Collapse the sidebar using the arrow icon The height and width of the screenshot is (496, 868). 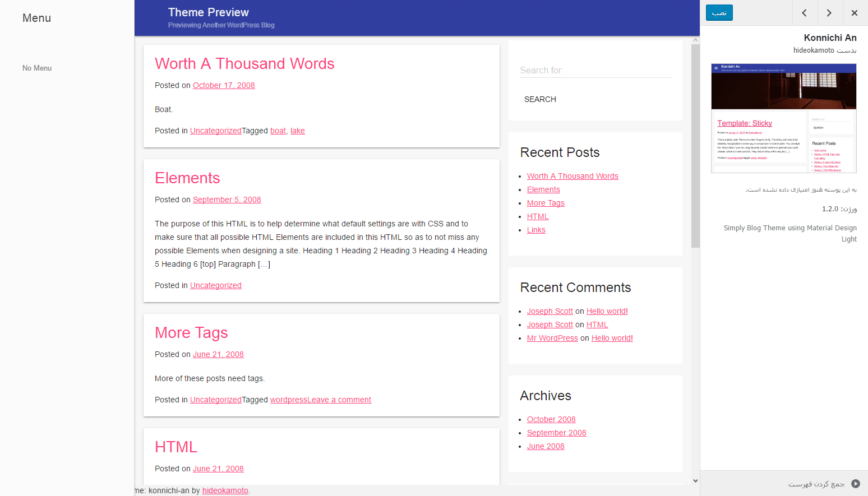tap(856, 484)
